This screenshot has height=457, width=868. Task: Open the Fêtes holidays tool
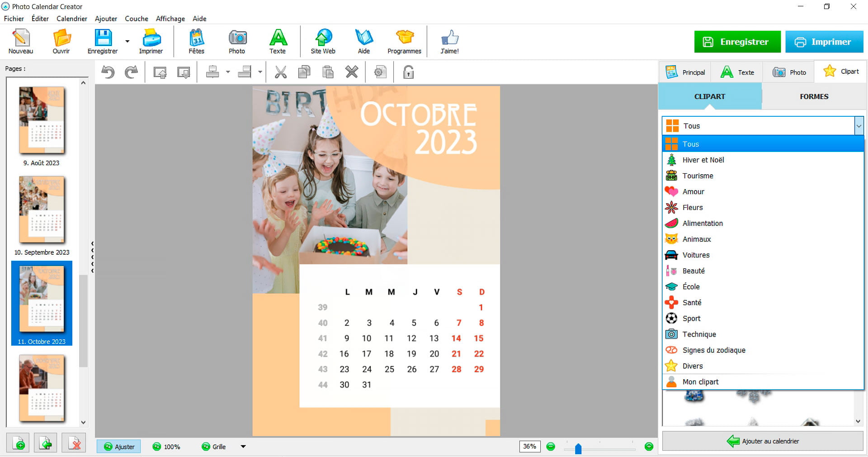pyautogui.click(x=196, y=41)
